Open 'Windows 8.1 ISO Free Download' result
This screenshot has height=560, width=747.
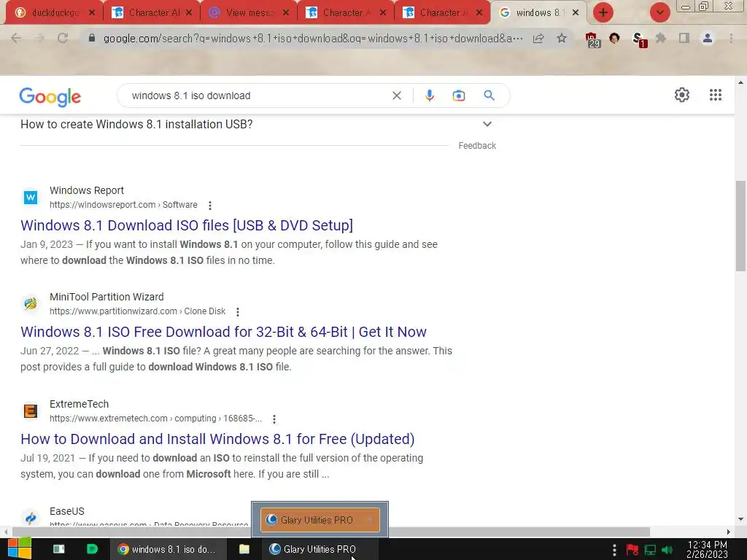pos(223,332)
